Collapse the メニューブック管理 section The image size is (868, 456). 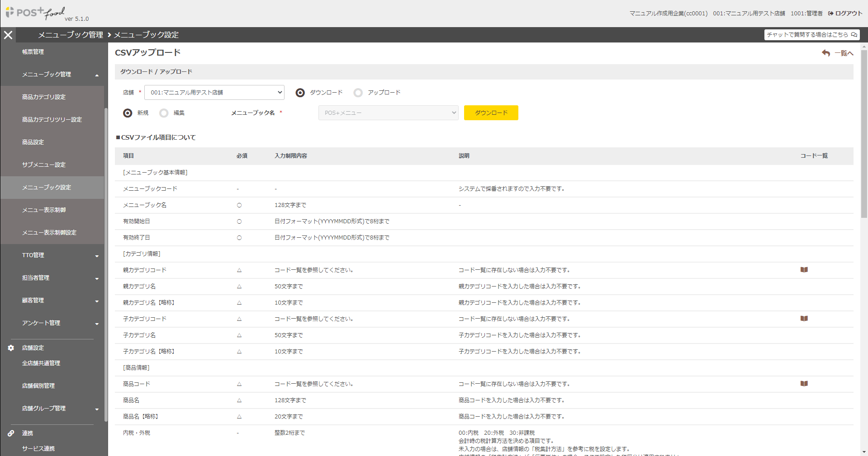[97, 75]
